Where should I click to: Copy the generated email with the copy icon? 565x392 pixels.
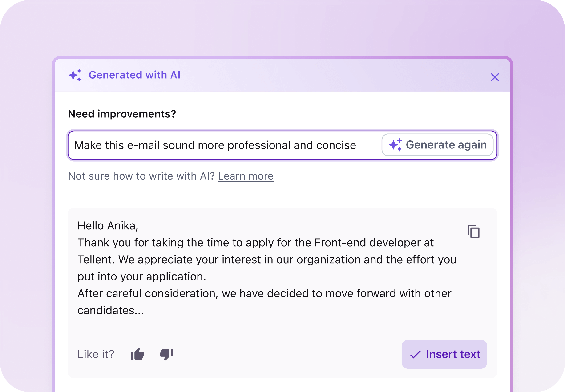point(474,232)
